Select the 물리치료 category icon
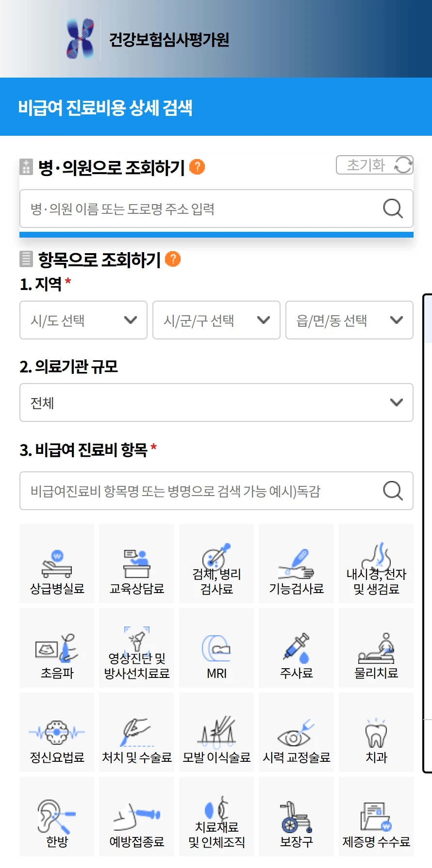The height and width of the screenshot is (868, 432). click(x=376, y=648)
